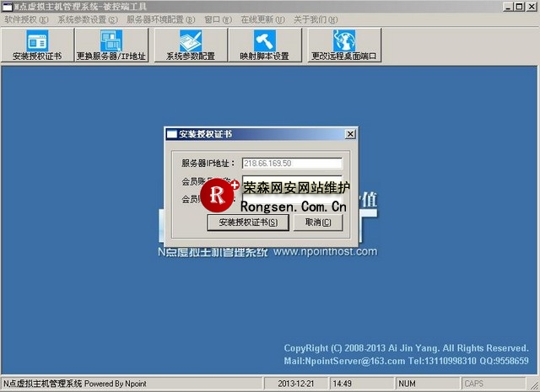This screenshot has height=392, width=540.
Task: Close the 安装授权证书 dialog with the X
Action: (350, 134)
